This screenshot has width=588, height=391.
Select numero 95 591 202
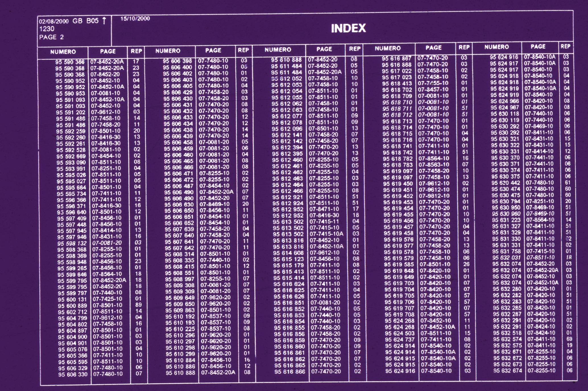(71, 112)
